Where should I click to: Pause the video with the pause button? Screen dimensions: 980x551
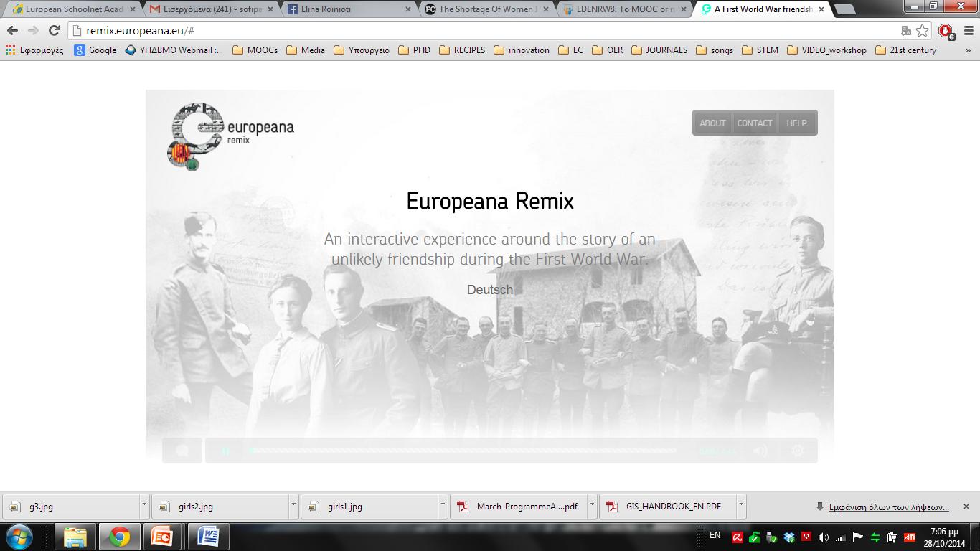(225, 451)
